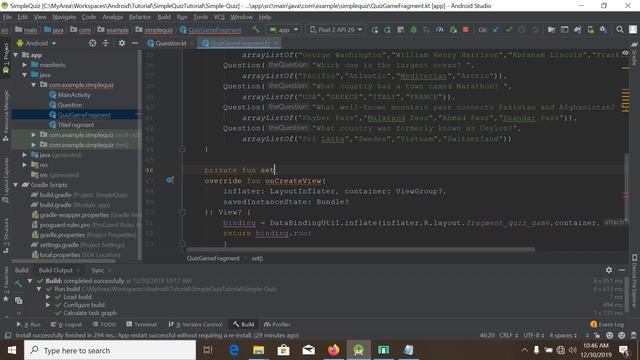
Task: Open the Pixel 2 API 29 device dropdown
Action: (x=336, y=29)
